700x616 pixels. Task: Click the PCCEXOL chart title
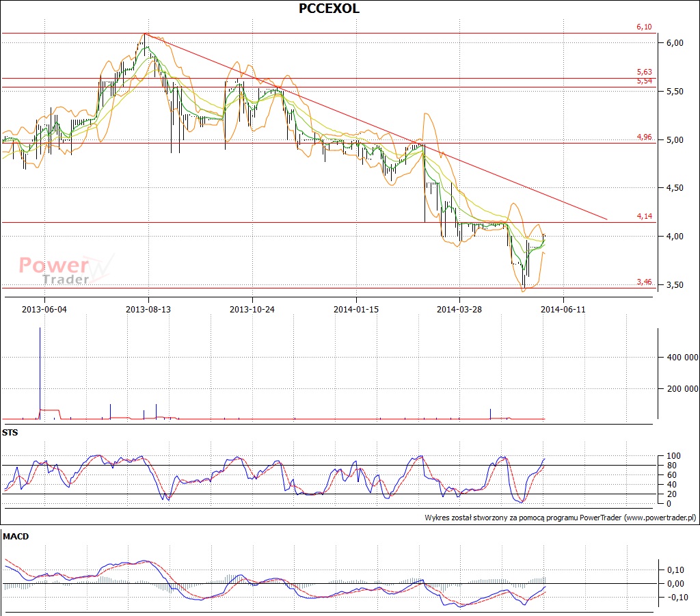coord(329,8)
